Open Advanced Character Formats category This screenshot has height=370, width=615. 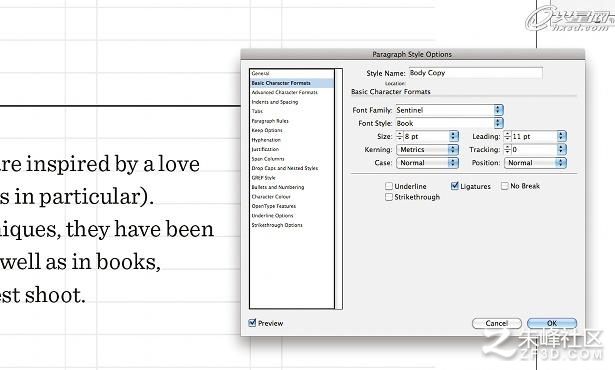(x=284, y=93)
